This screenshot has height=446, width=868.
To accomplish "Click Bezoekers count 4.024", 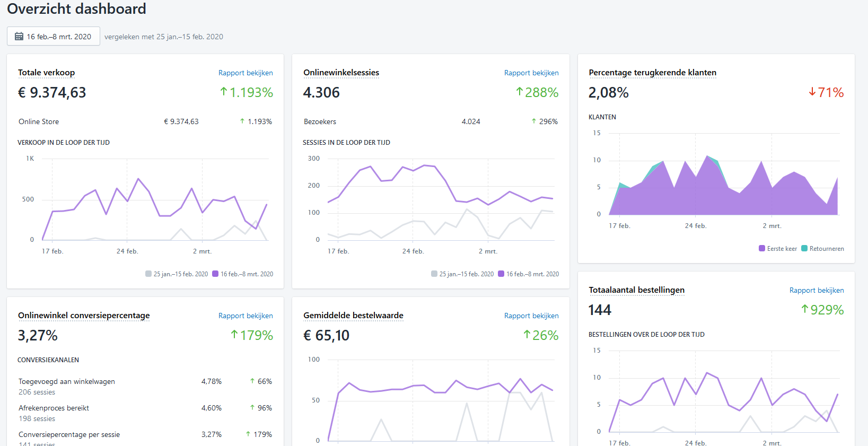I will point(471,121).
